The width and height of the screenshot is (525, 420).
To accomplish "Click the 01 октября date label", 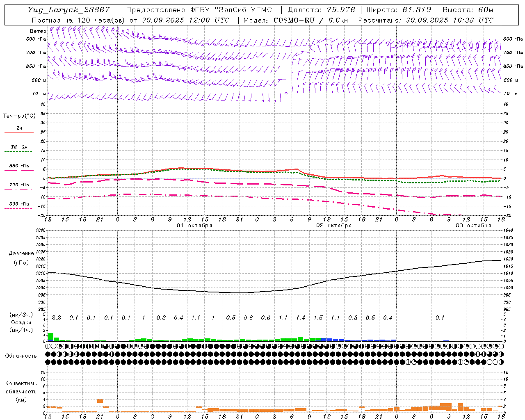I will (x=194, y=226).
